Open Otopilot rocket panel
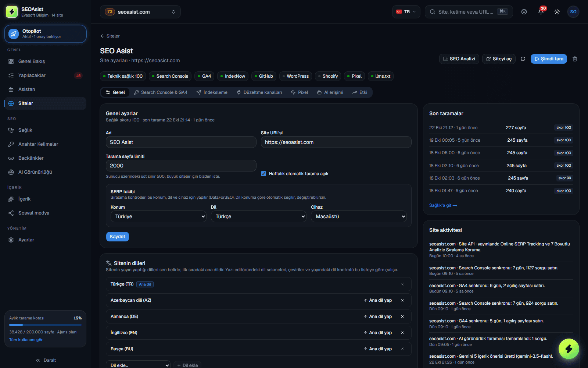 pos(46,34)
